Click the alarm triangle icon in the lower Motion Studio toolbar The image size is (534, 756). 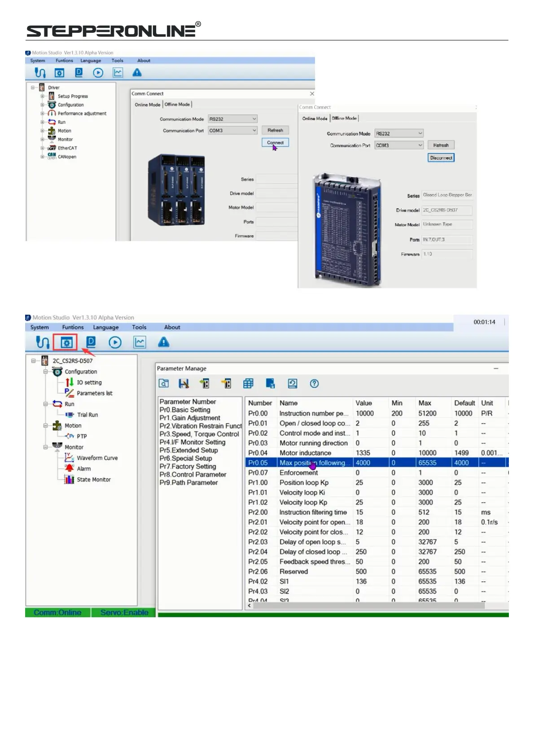tap(164, 343)
